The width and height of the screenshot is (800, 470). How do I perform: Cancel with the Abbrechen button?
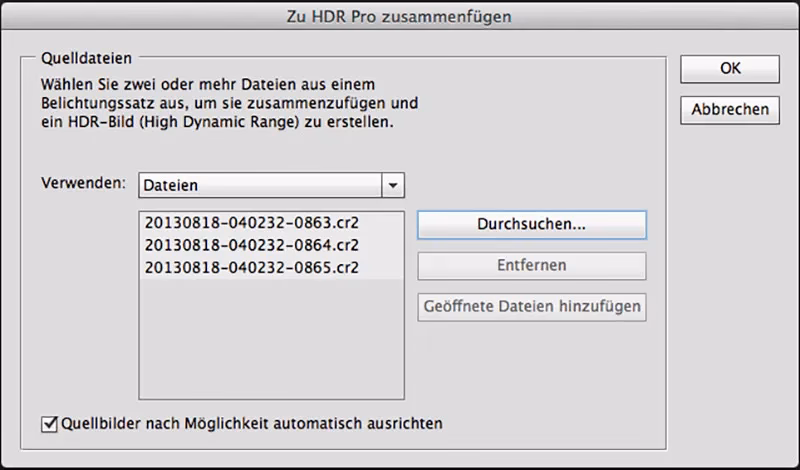pos(730,110)
